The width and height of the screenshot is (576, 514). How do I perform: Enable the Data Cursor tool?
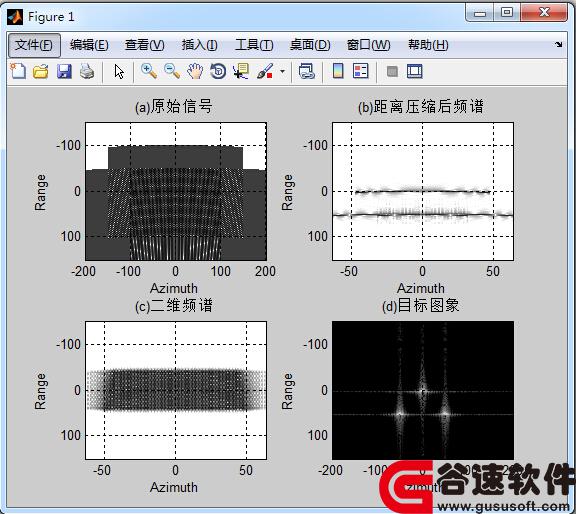coord(241,71)
